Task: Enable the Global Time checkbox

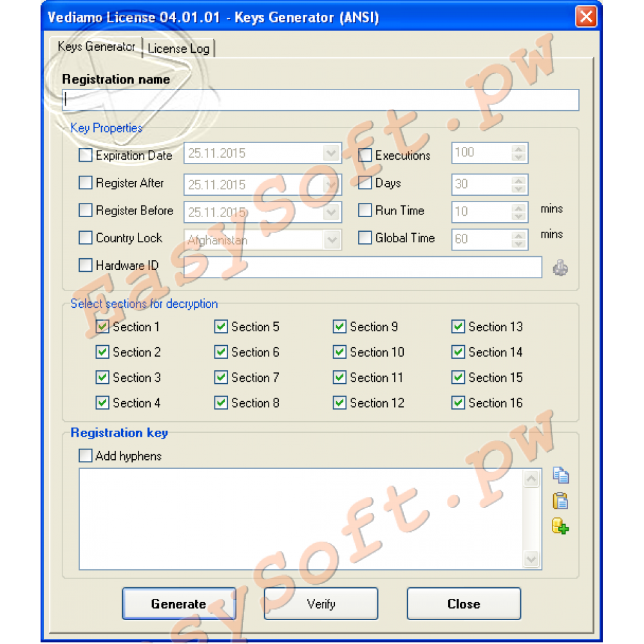Action: [365, 238]
